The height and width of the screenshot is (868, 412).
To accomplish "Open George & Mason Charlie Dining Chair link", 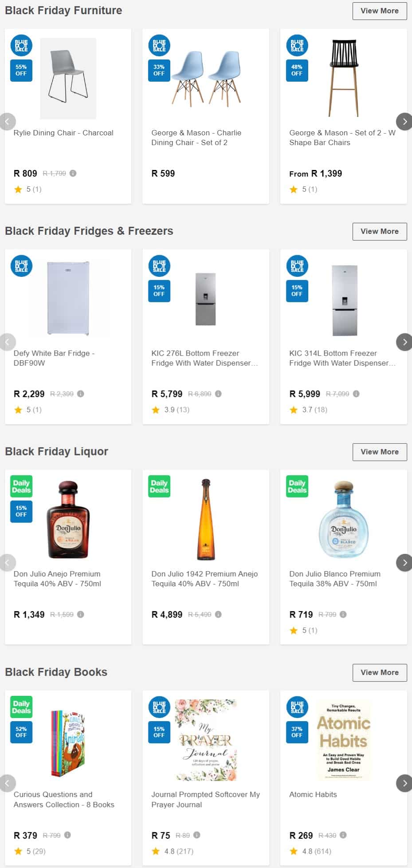I will pos(196,138).
